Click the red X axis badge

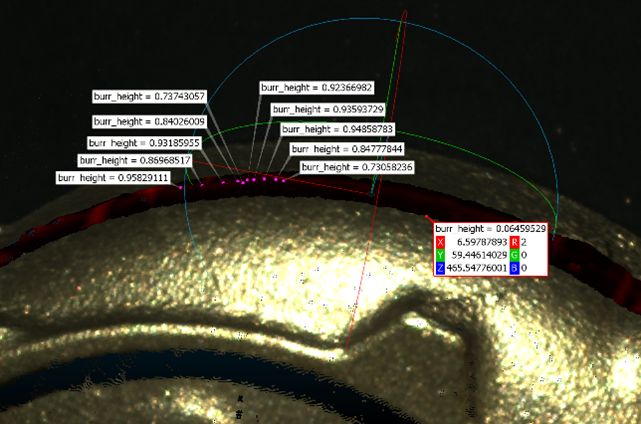pyautogui.click(x=440, y=242)
